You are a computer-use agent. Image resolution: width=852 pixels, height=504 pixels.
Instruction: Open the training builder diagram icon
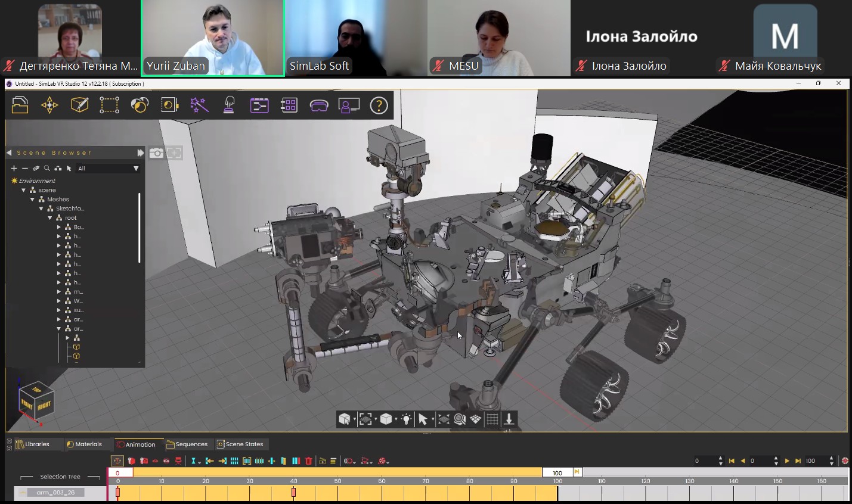[259, 106]
